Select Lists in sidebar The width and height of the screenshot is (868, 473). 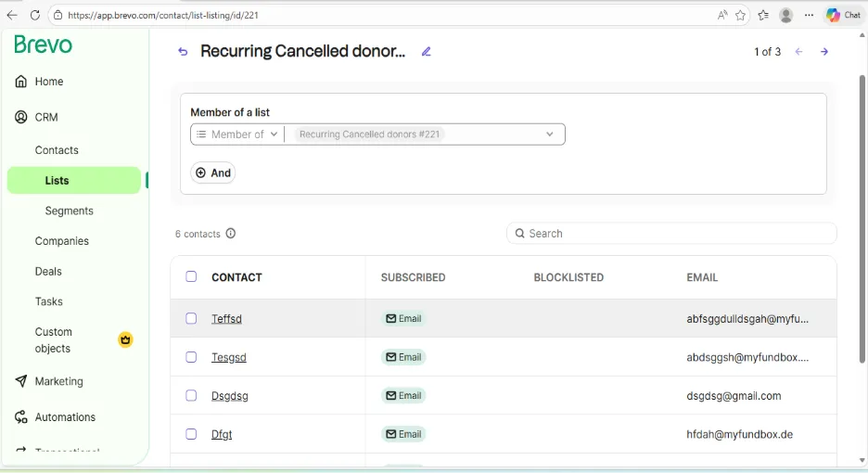[74, 181]
